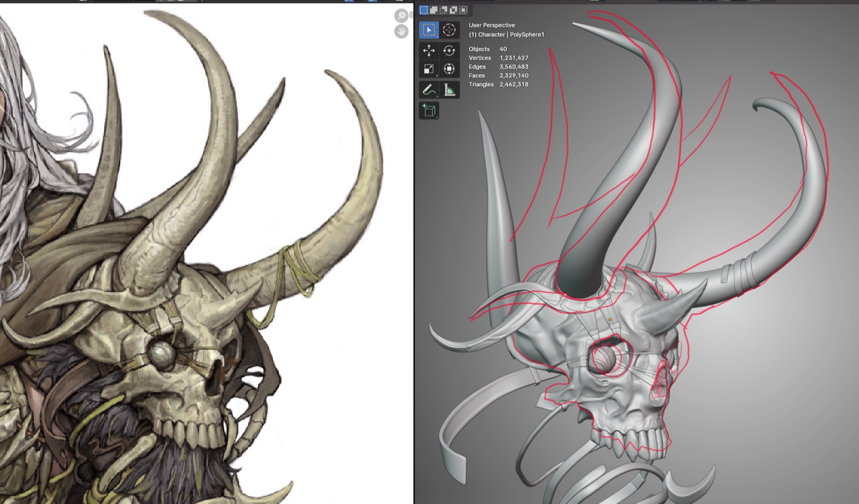Set selection mode to new selection

click(424, 10)
